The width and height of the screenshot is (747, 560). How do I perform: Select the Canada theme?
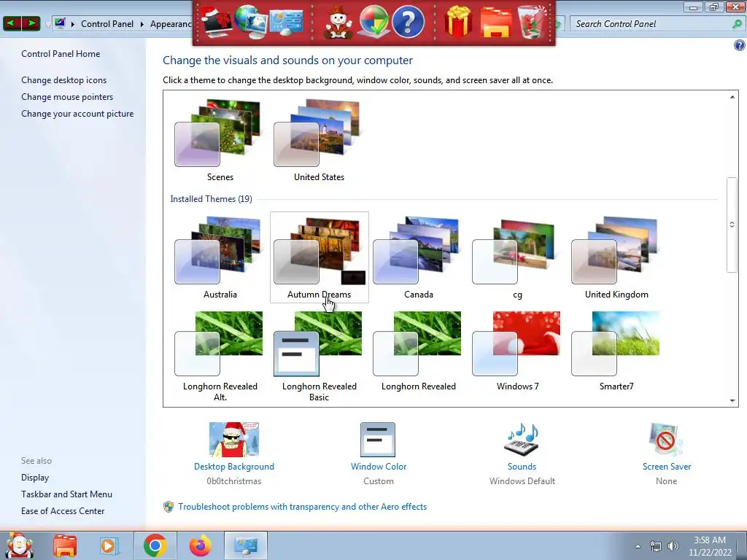click(x=418, y=257)
